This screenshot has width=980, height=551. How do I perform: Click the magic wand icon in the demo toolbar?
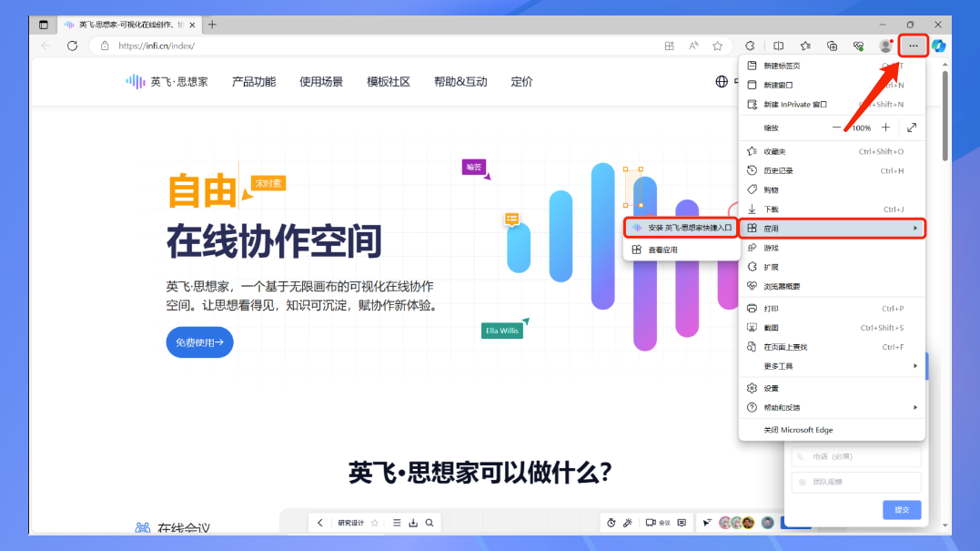pos(628,523)
